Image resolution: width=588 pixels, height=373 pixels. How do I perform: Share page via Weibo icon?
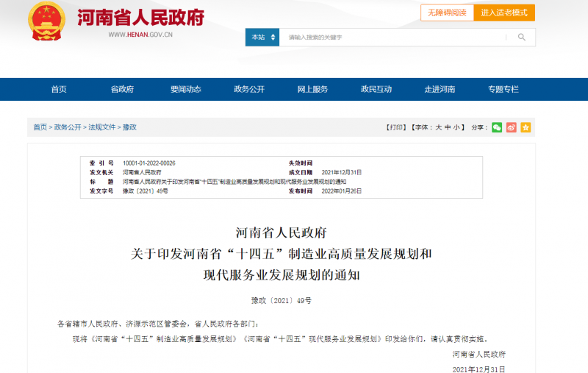[x=512, y=127]
